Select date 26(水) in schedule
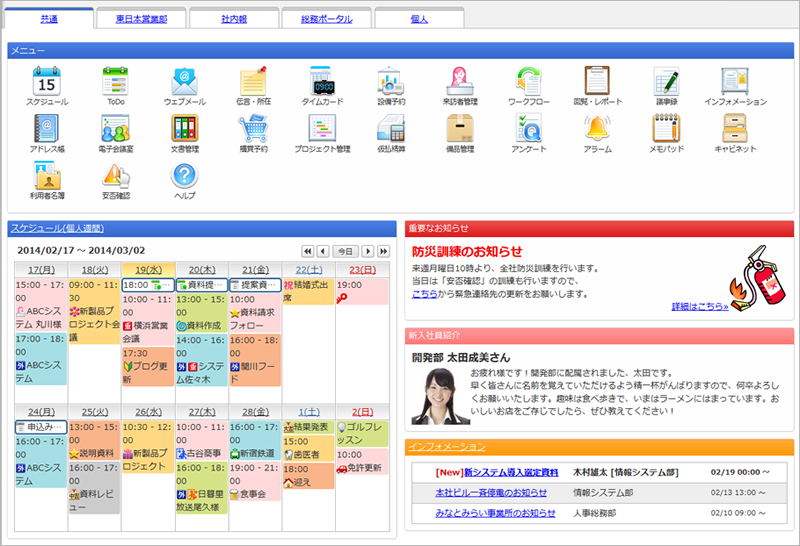Viewport: 800px width, 546px height. (x=148, y=412)
